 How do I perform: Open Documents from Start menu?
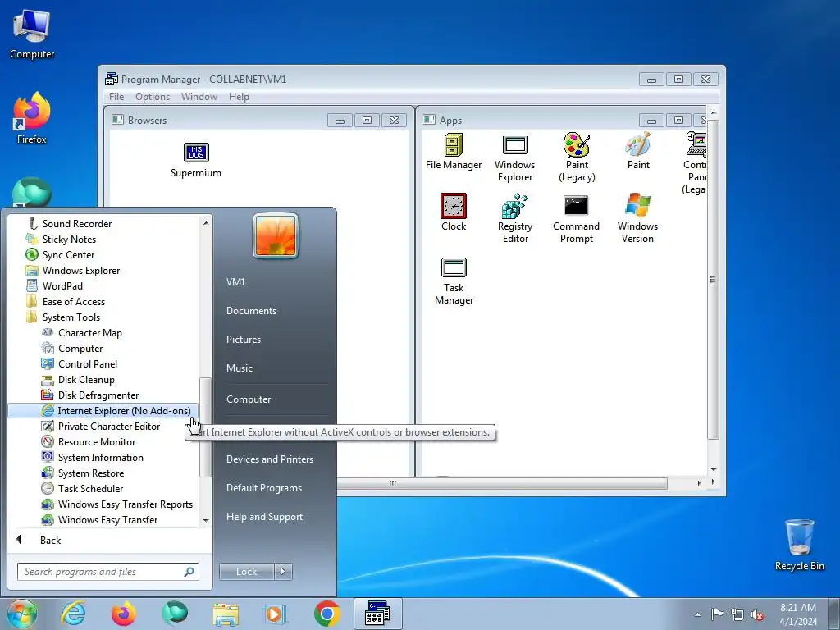[251, 311]
